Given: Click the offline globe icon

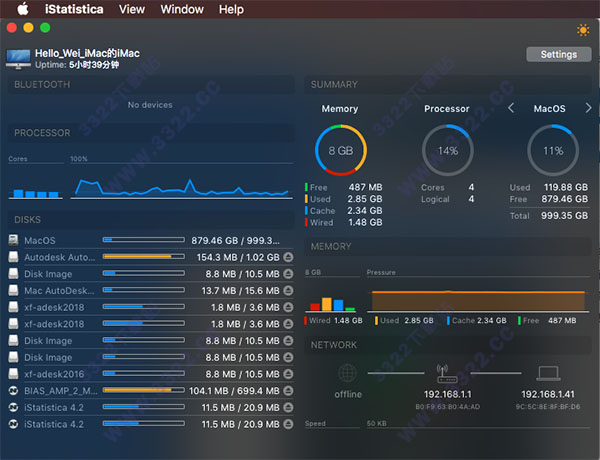Looking at the screenshot, I should coord(347,373).
